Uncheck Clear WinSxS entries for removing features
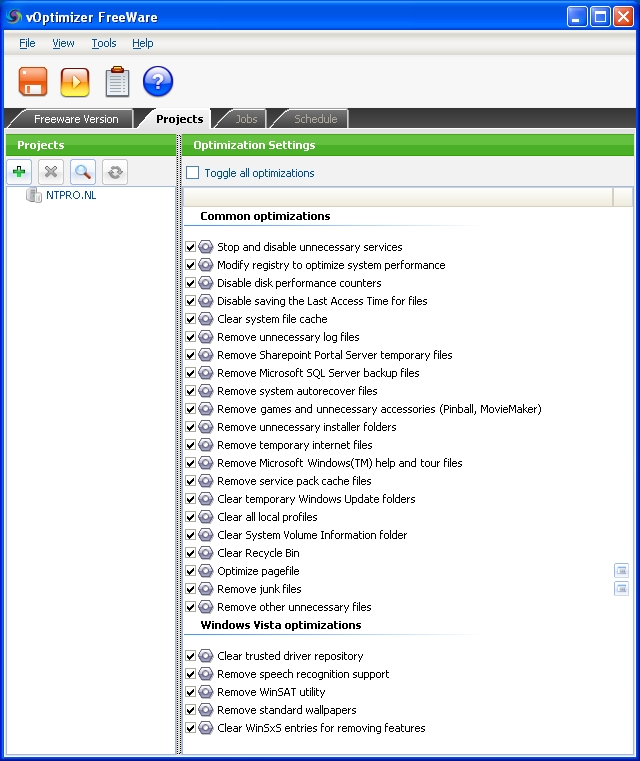 pyautogui.click(x=191, y=728)
